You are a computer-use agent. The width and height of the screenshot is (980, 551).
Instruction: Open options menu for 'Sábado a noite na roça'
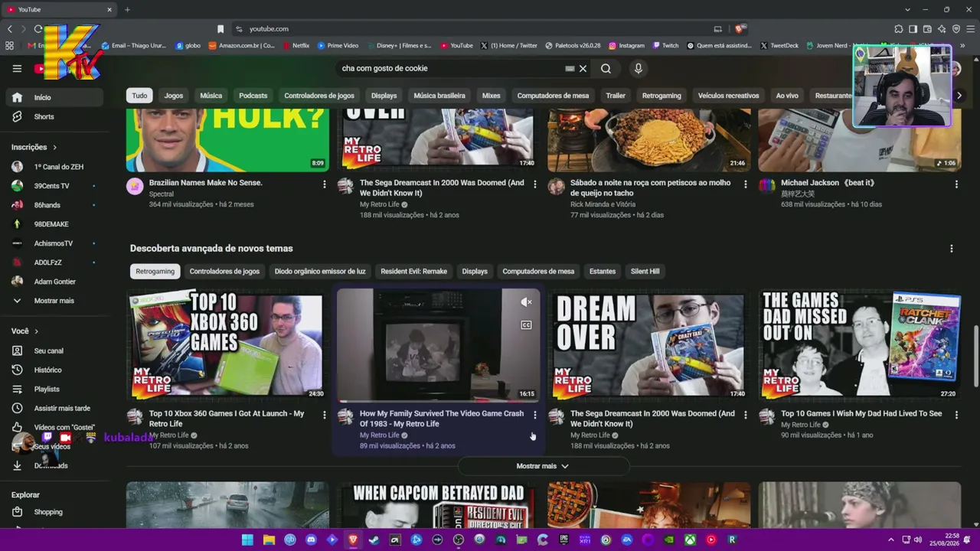tap(746, 184)
